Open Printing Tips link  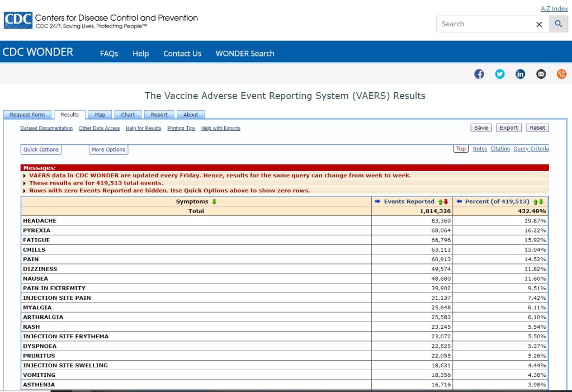181,128
